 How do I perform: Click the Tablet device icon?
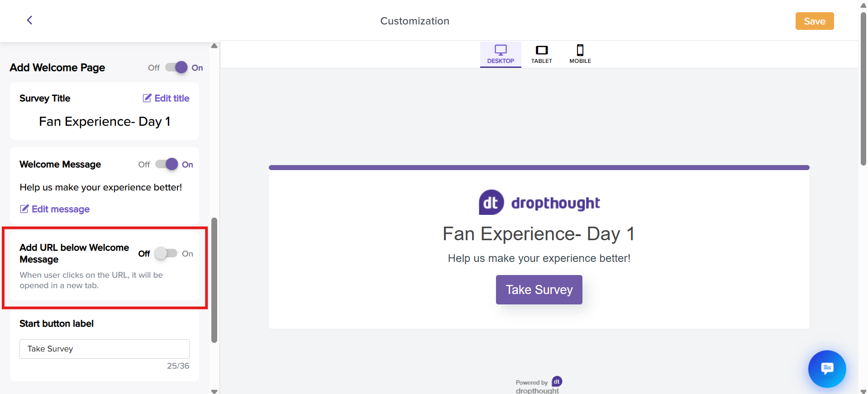(x=542, y=50)
